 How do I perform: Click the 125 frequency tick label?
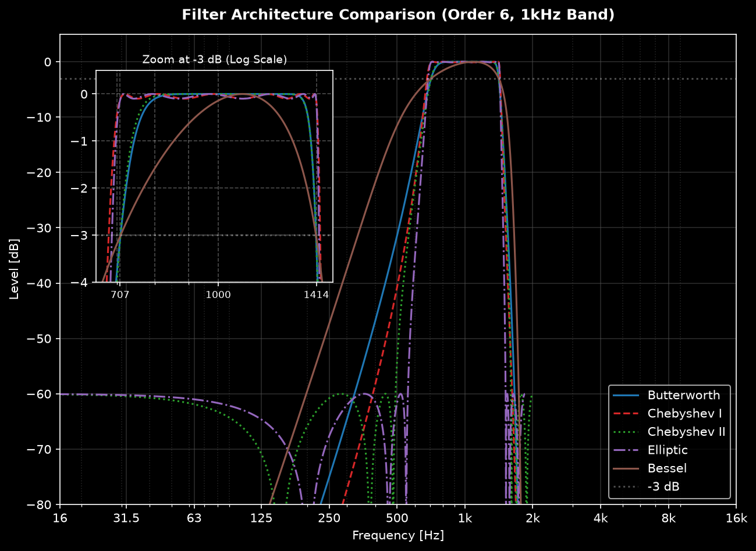pos(261,519)
